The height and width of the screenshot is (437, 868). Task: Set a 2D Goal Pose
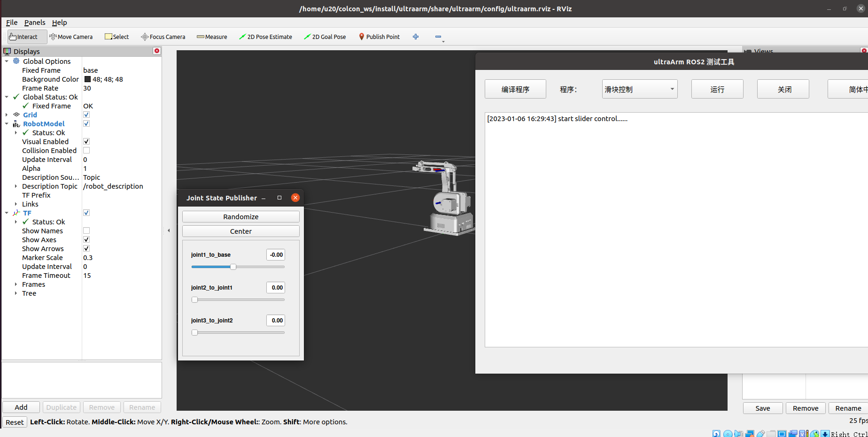pyautogui.click(x=325, y=37)
